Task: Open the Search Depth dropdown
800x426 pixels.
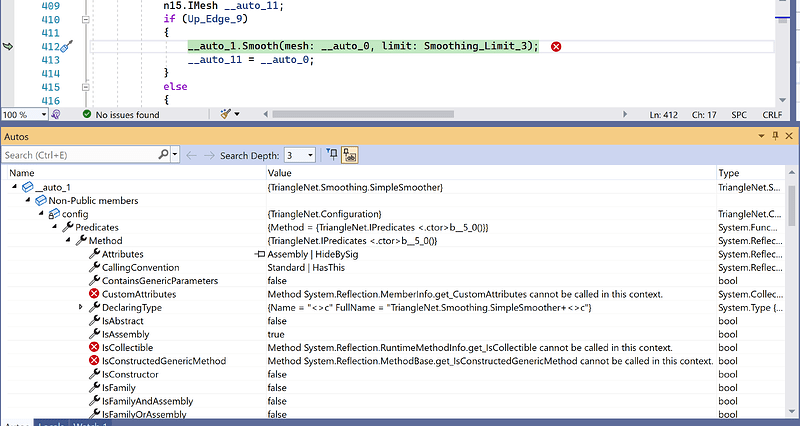Action: pyautogui.click(x=310, y=155)
